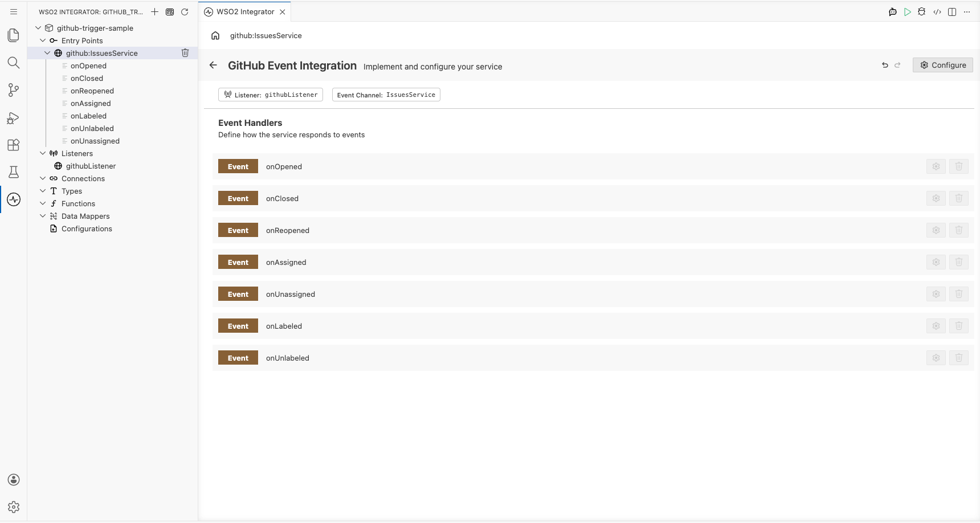Viewport: 980px width, 523px height.
Task: Delete the onUnlabeled event handler
Action: click(959, 358)
